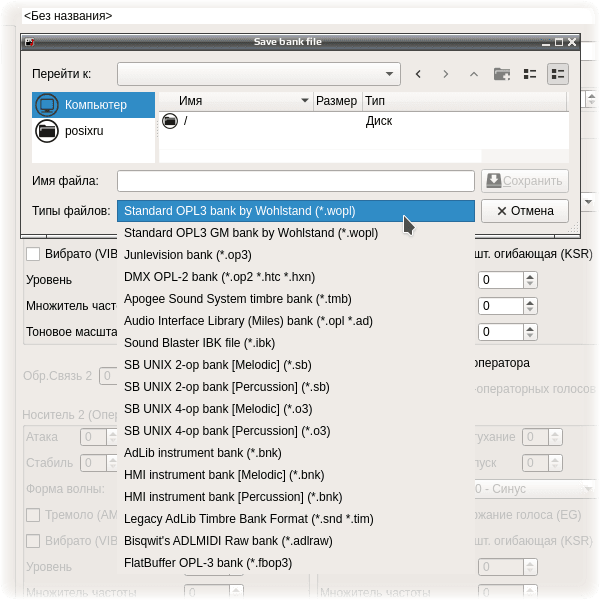Select SB UNIX 4-op bank [Percussion]
Viewport: 600px width, 600px height.
click(296, 431)
